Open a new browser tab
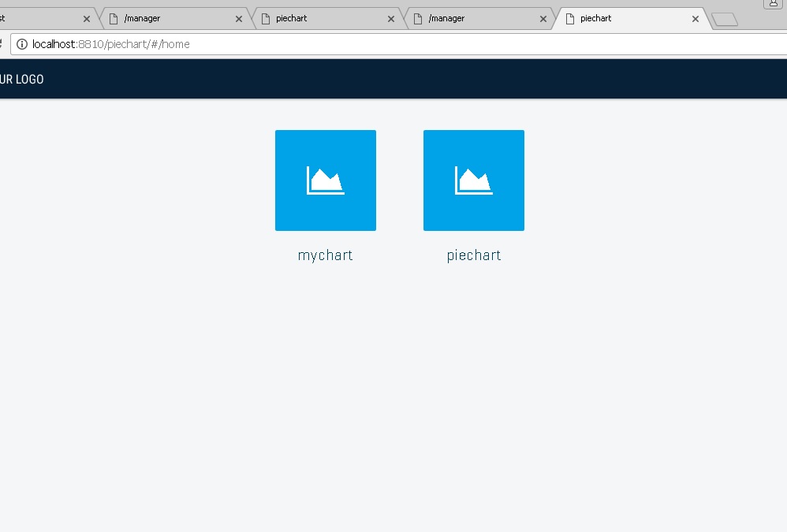Screen dimensions: 787x532 725,20
